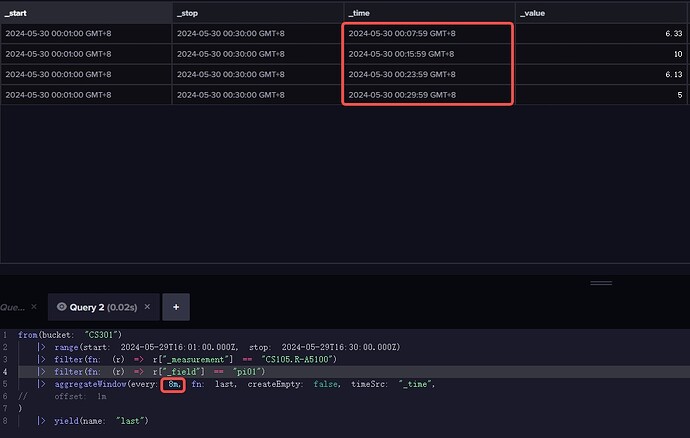Switch to the Query 2 tab
This screenshot has height=438, width=690.
click(x=103, y=307)
